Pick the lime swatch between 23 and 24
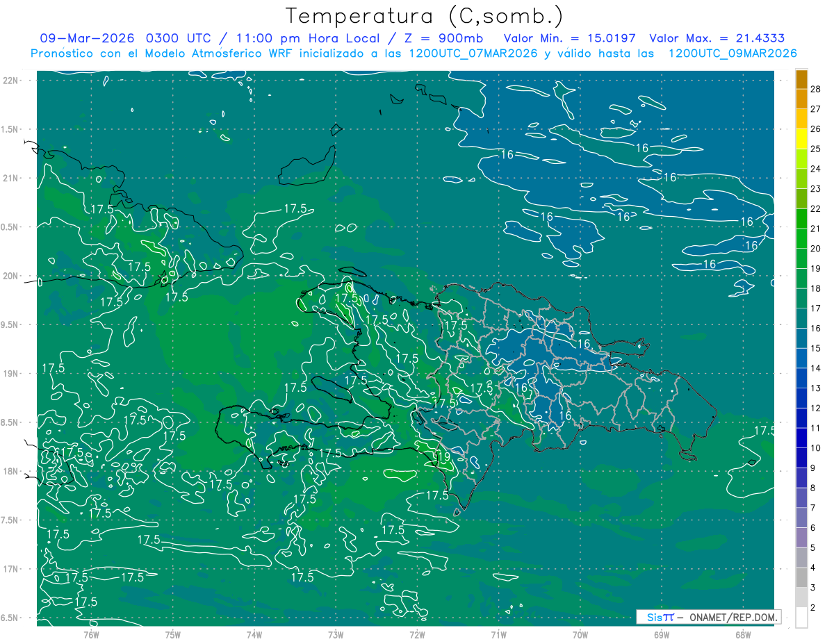Viewport: 834px width, 644px height. 801,179
